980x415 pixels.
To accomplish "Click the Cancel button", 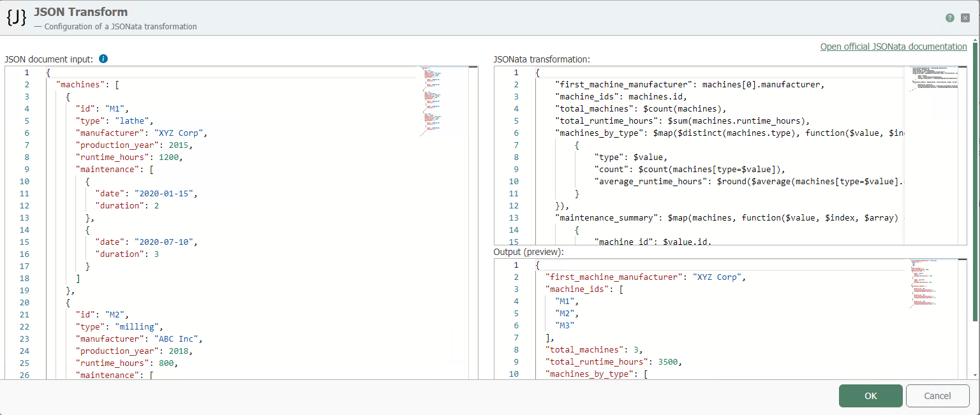I will [x=938, y=396].
